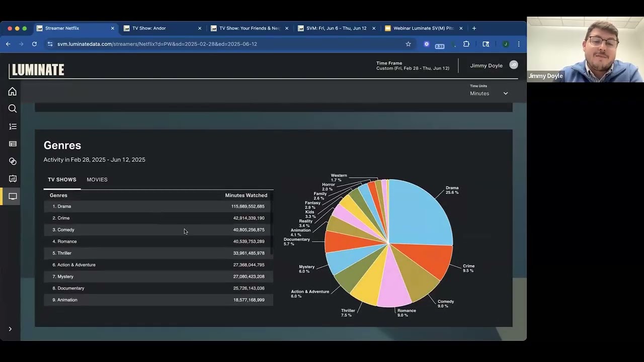The image size is (644, 362).
Task: Switch to Webinar Luminate SV(M) Pitch tab
Action: (423, 28)
